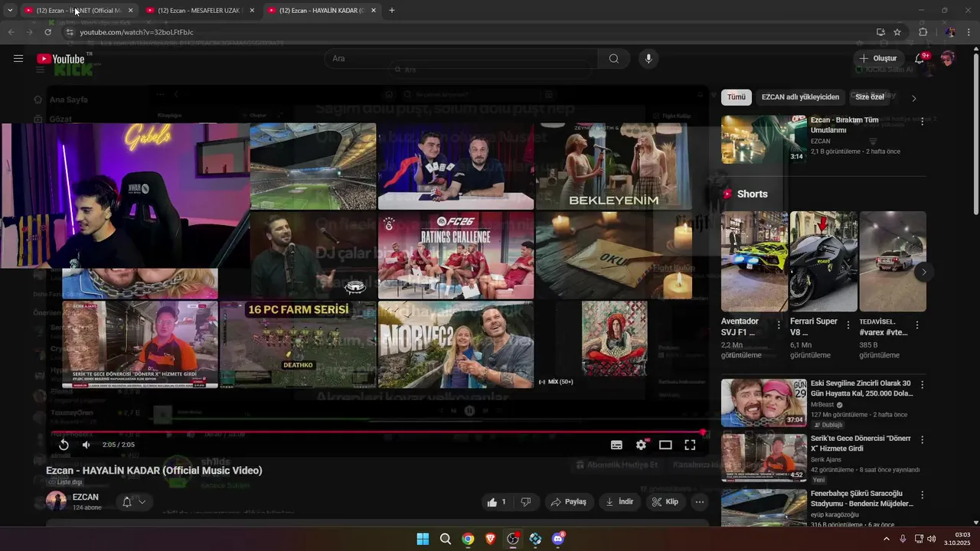The image size is (980, 551).
Task: Click the Paylaş share button
Action: click(568, 502)
